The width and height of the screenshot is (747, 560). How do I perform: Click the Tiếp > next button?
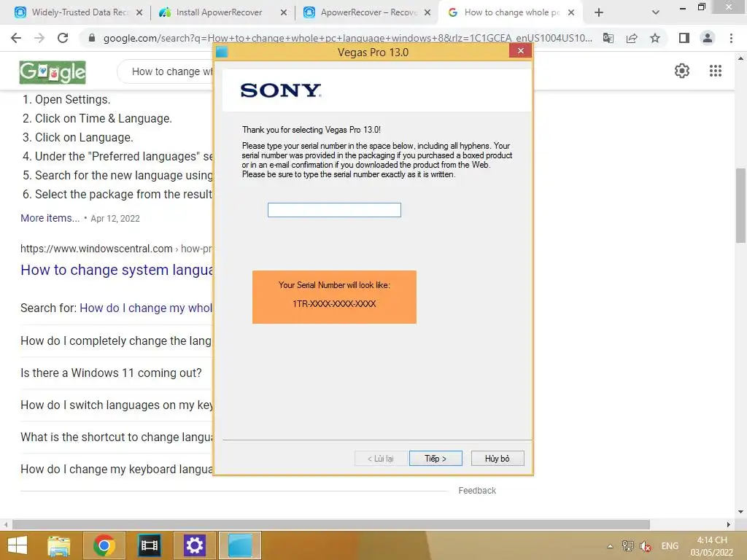(x=436, y=458)
